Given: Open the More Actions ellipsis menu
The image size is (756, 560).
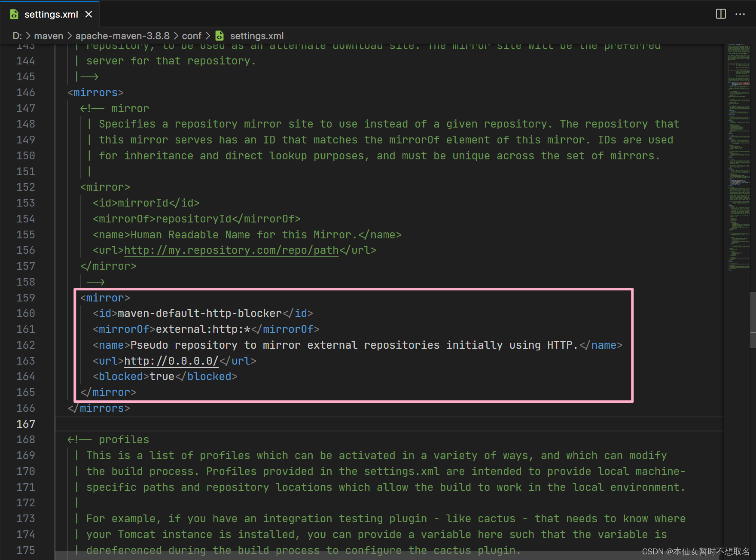Looking at the screenshot, I should [x=740, y=14].
